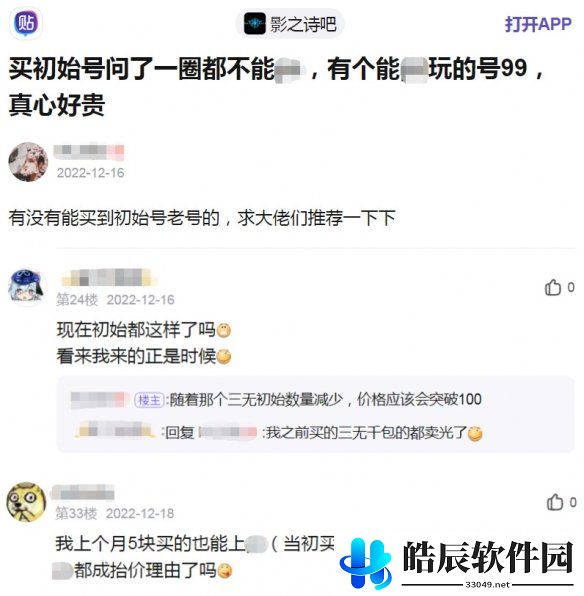Click the emoji after 都卖光了
Image resolution: width=584 pixels, height=596 pixels.
pos(475,433)
